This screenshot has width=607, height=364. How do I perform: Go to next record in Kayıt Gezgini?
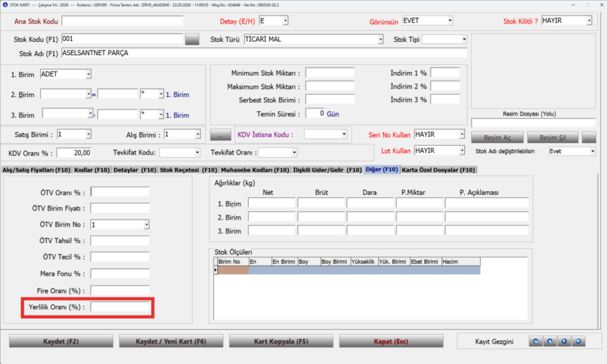point(564,341)
